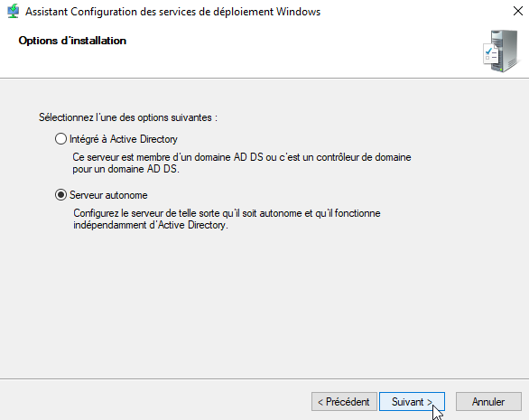Click the Serveur autonome label text

[108, 195]
